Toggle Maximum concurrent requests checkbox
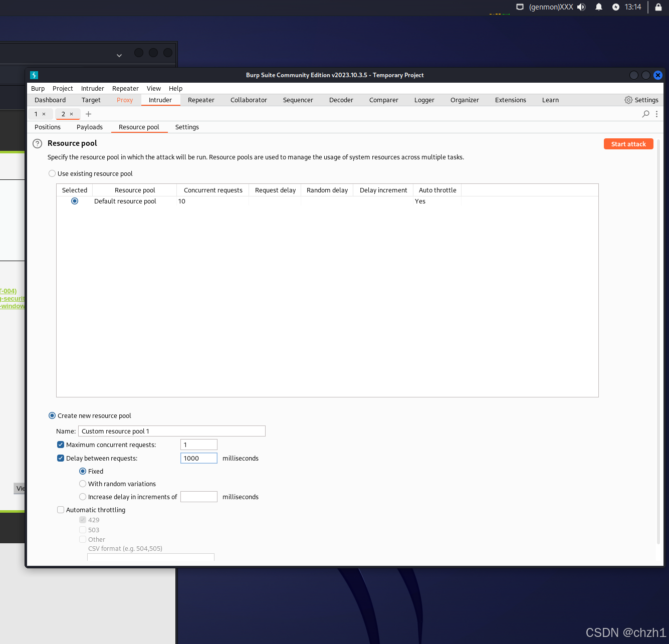The image size is (669, 644). coord(61,445)
